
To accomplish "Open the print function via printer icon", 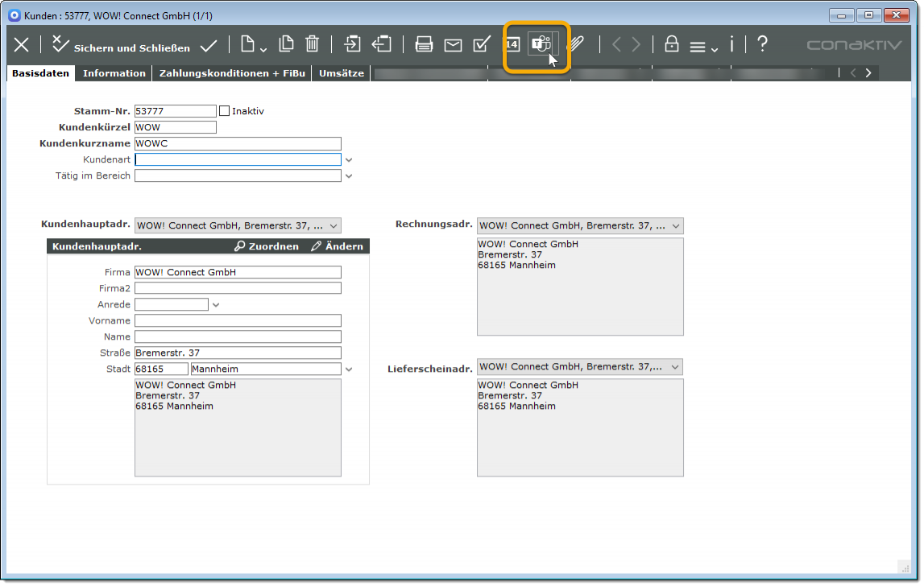I will tap(424, 44).
